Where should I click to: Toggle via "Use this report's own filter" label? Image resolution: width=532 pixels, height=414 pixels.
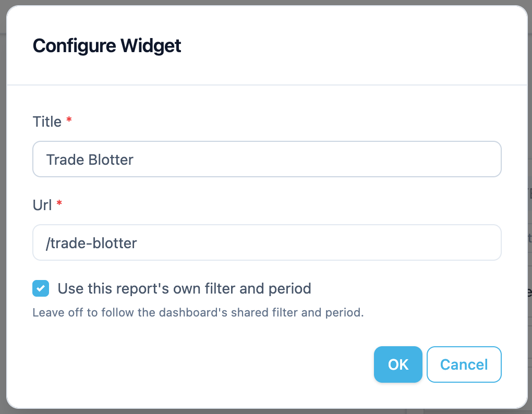click(184, 288)
